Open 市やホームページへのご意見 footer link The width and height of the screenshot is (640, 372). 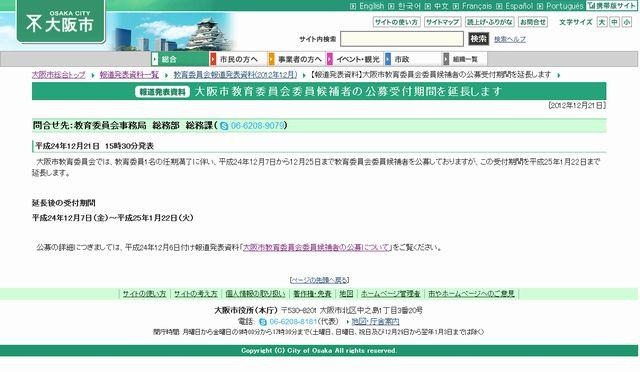coord(471,294)
